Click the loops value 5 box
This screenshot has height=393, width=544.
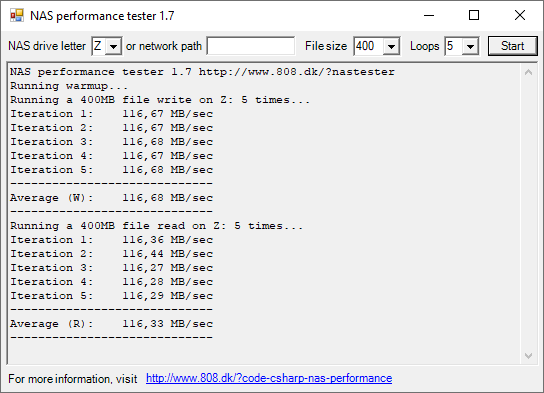(x=454, y=46)
